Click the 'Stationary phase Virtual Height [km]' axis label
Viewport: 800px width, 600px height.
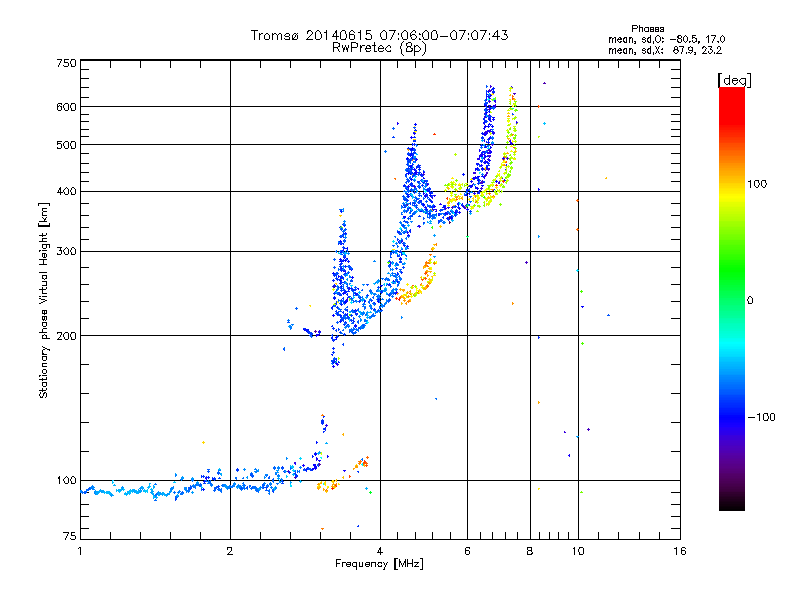coord(43,301)
